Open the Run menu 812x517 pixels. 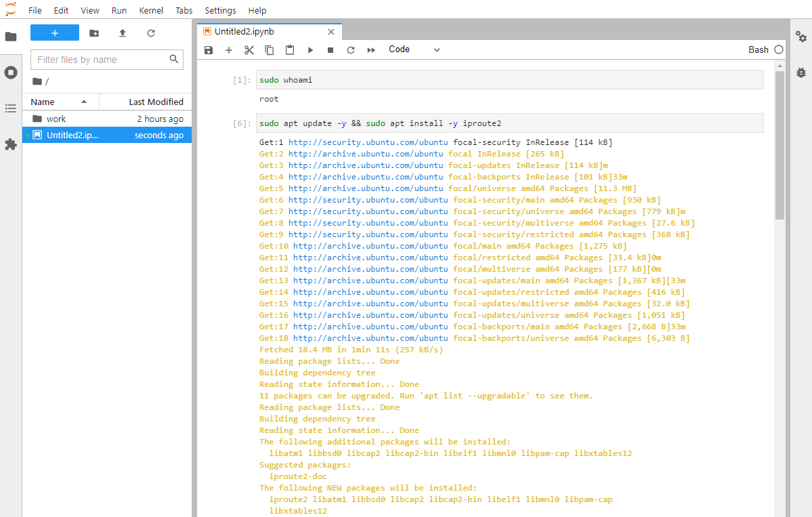click(119, 10)
